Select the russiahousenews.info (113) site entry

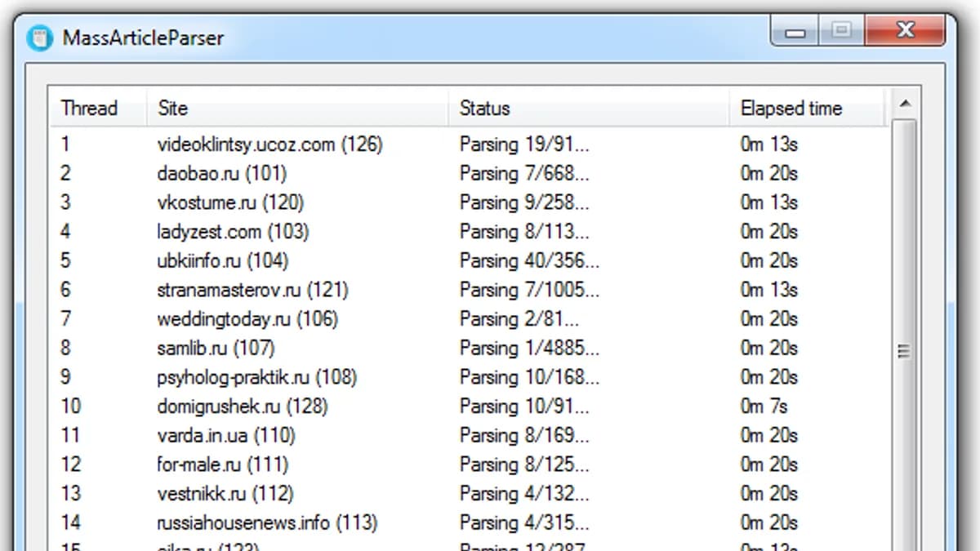tap(267, 523)
